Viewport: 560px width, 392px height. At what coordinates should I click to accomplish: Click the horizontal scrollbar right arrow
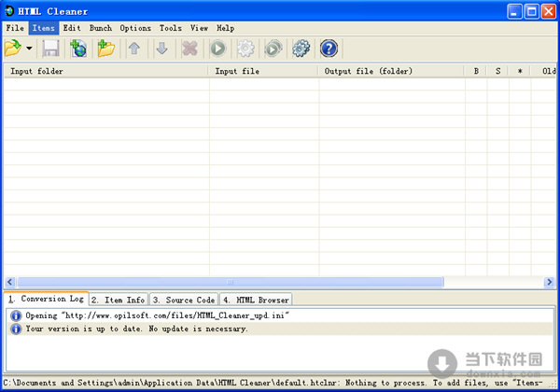pyautogui.click(x=550, y=282)
